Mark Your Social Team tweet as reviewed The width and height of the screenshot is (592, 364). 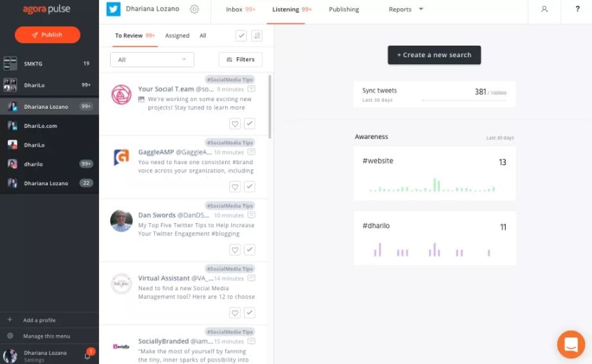pyautogui.click(x=250, y=123)
